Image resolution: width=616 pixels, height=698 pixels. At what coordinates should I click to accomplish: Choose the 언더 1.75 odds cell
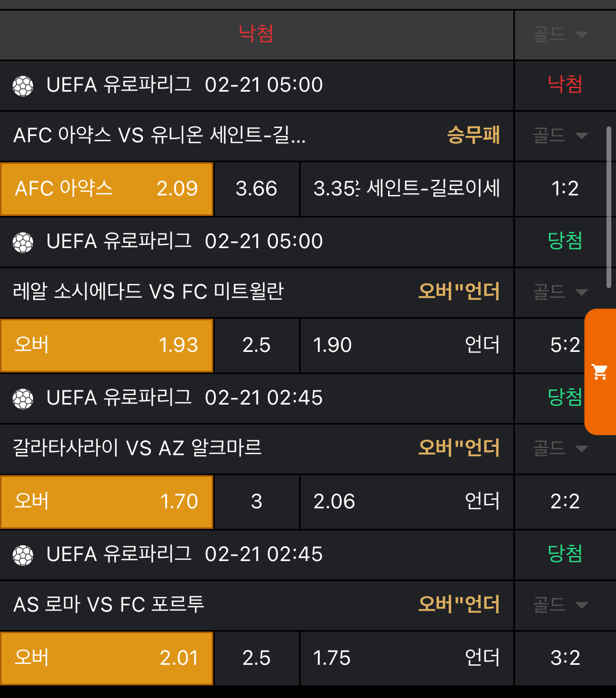tap(406, 658)
